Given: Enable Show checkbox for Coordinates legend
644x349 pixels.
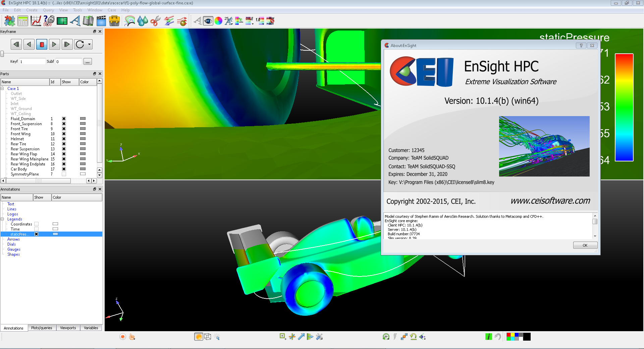Looking at the screenshot, I should click(36, 224).
